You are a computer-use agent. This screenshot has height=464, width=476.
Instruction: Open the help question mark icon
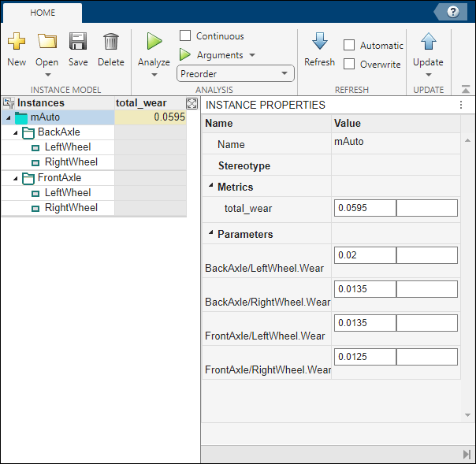coord(452,12)
